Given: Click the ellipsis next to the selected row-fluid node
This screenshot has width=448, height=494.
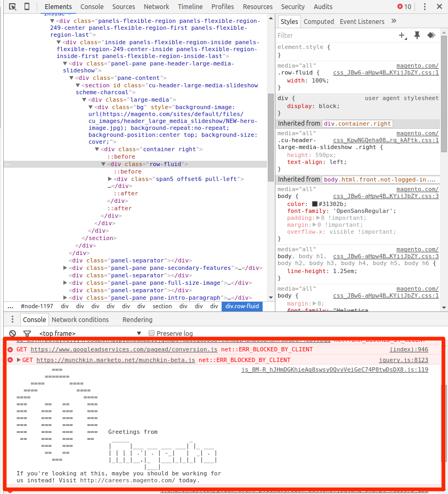Looking at the screenshot, I should pyautogui.click(x=8, y=164).
